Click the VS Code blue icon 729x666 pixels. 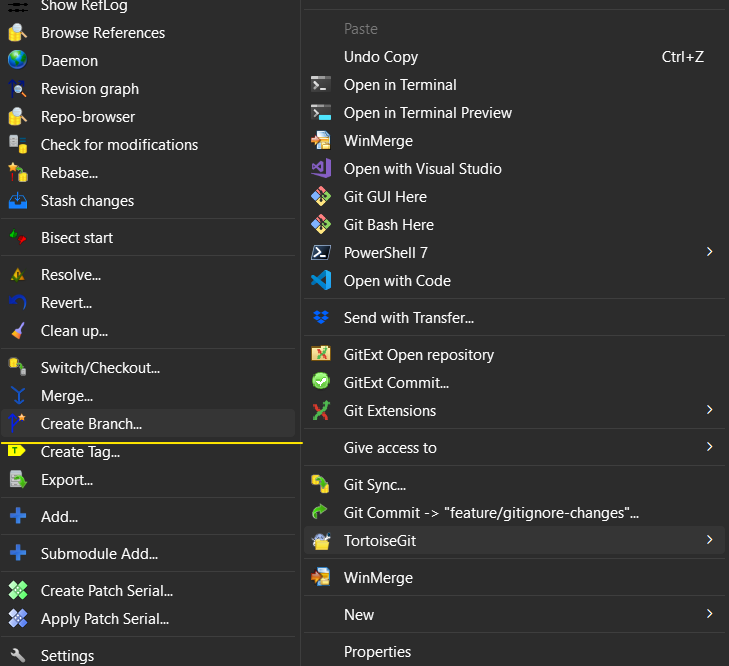pyautogui.click(x=321, y=280)
